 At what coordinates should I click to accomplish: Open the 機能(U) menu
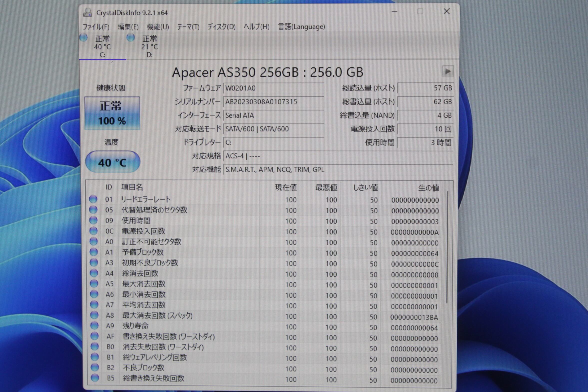click(158, 27)
